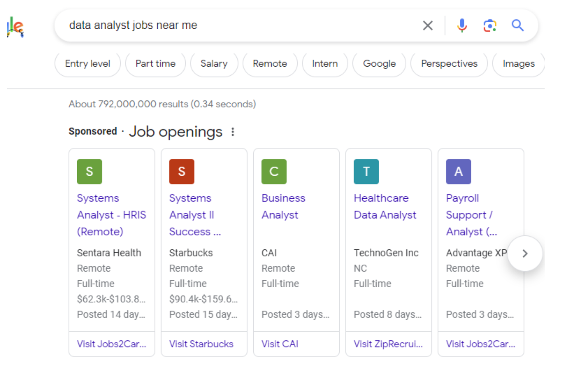The width and height of the screenshot is (575, 392).
Task: Click the Visit CAI link
Action: coord(280,344)
